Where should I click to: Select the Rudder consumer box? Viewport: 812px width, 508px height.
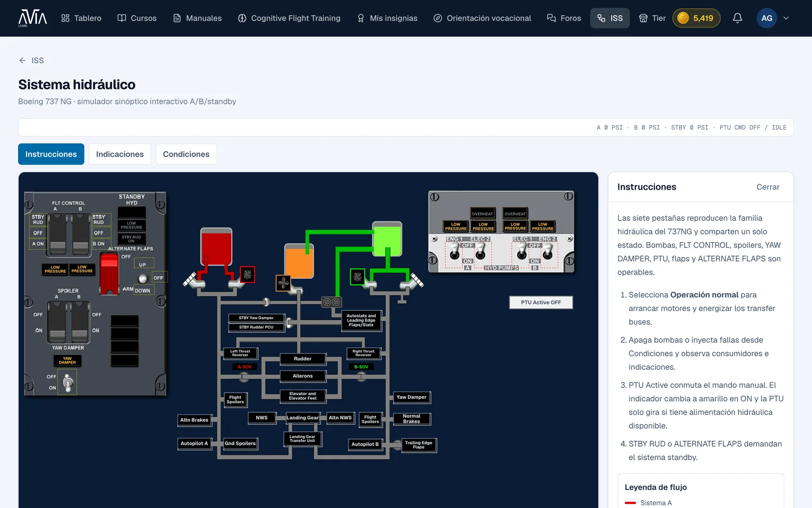tap(303, 359)
